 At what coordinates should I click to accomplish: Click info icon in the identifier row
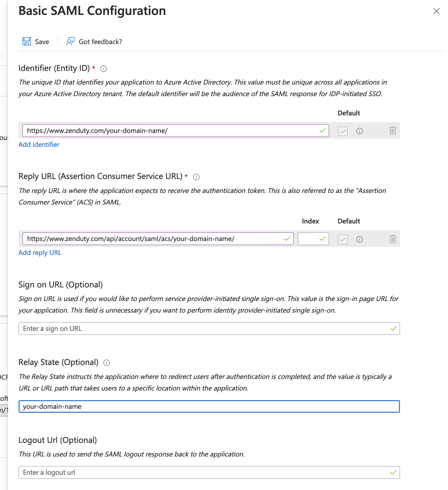[360, 131]
